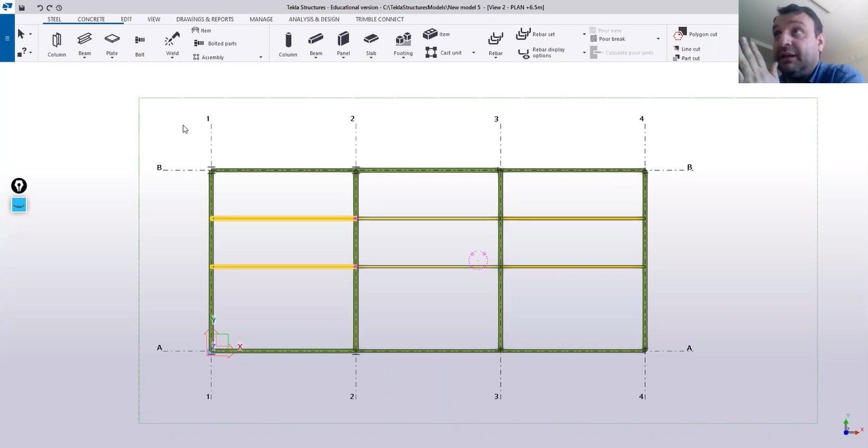This screenshot has height=448, width=868.
Task: Expand the Weld dropdown arrow
Action: 172,58
